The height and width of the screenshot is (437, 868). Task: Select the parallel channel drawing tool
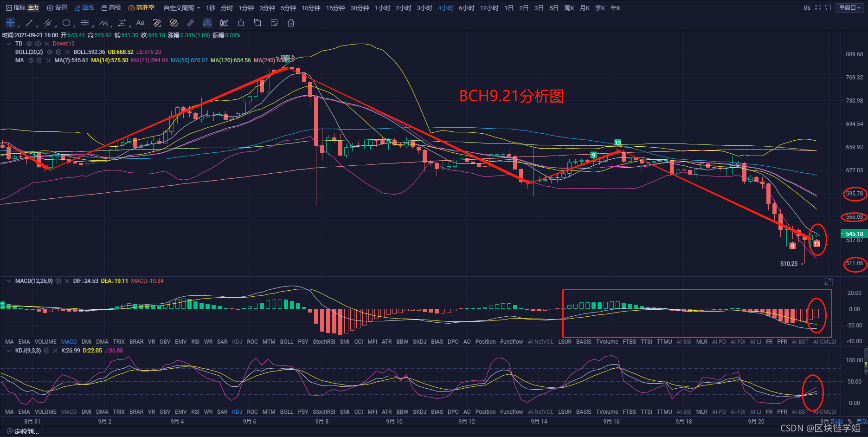pyautogui.click(x=47, y=23)
